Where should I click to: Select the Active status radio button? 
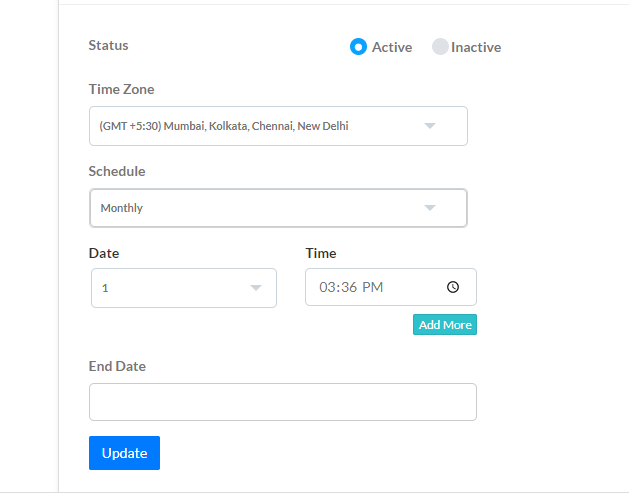(x=358, y=47)
